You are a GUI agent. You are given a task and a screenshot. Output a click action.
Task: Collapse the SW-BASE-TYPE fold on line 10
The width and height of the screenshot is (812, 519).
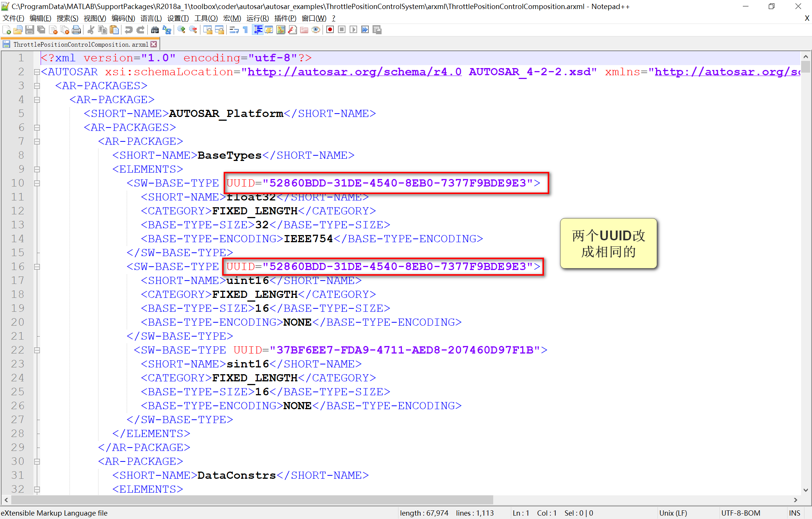coord(37,183)
